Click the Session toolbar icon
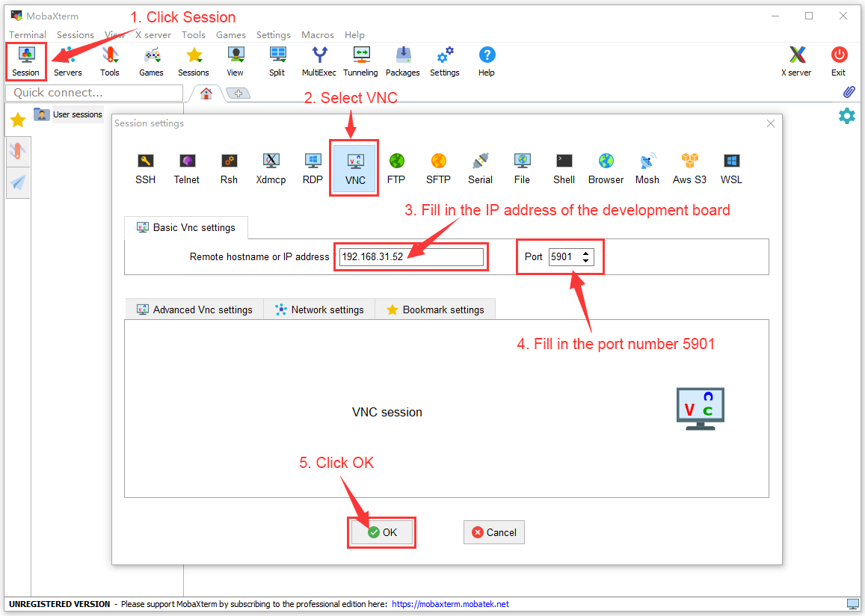Screen dimensions: 865x616 26,61
